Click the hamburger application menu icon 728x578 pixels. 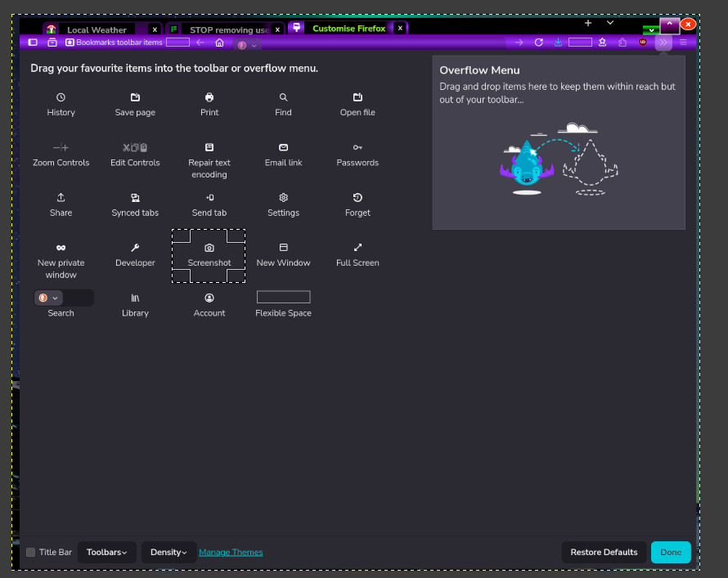[683, 43]
